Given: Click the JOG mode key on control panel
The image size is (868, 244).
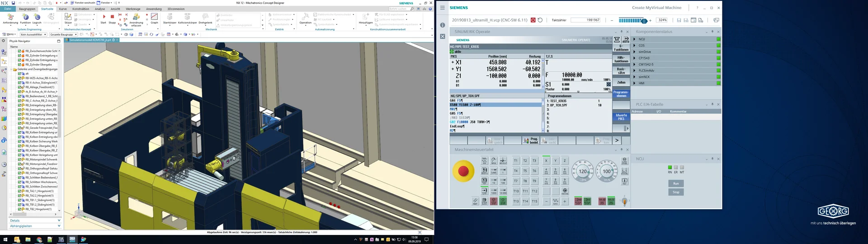Looking at the screenshot, I should (484, 160).
